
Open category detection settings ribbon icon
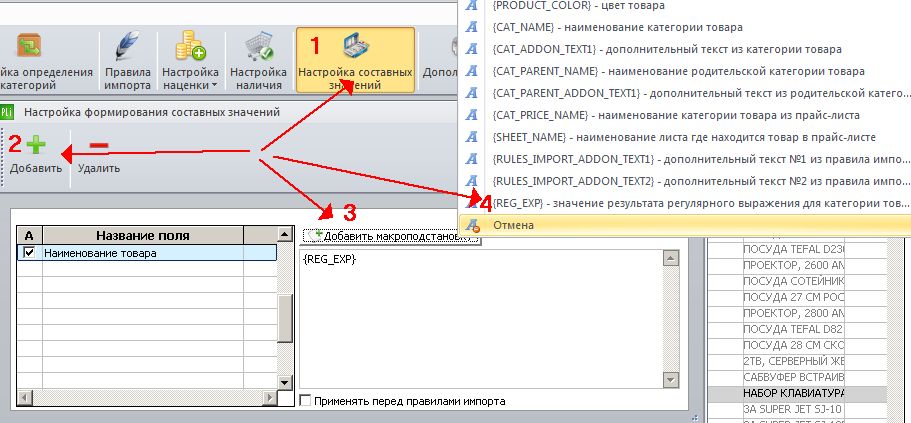coord(28,46)
